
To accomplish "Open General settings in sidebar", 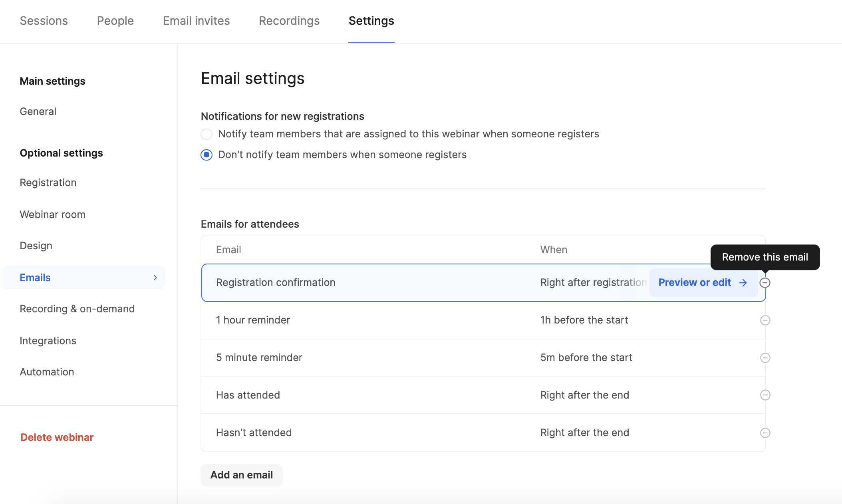I will tap(38, 111).
